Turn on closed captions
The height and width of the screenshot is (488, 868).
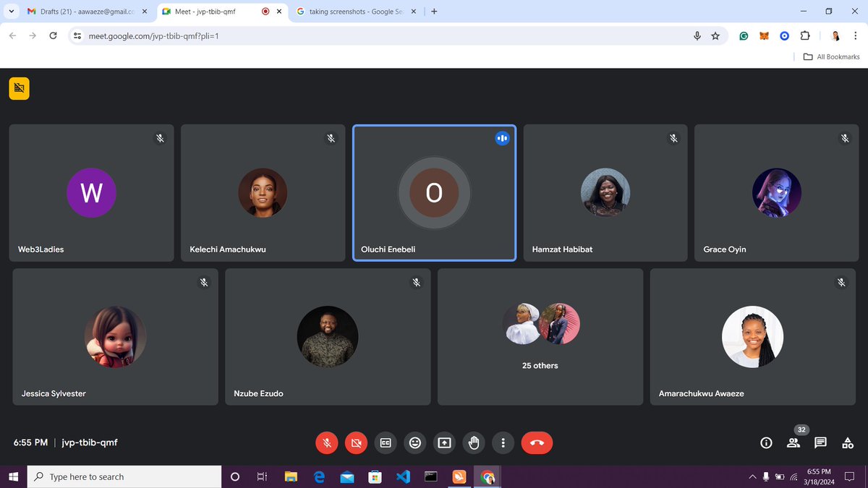tap(386, 442)
